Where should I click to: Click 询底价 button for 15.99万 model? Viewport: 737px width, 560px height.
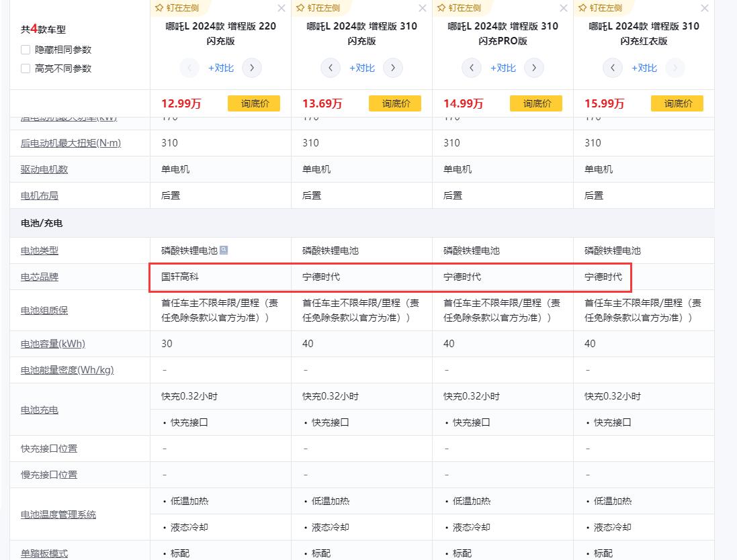pos(677,103)
